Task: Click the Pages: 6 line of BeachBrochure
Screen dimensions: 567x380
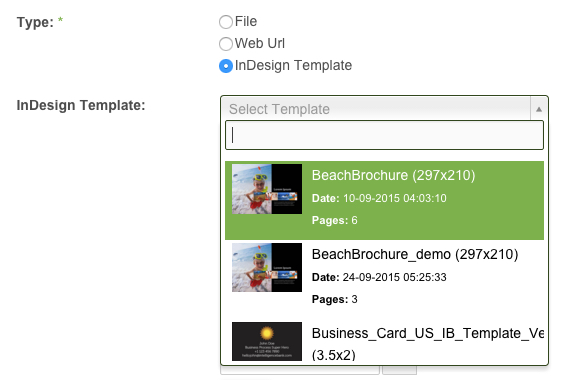Action: tap(334, 221)
